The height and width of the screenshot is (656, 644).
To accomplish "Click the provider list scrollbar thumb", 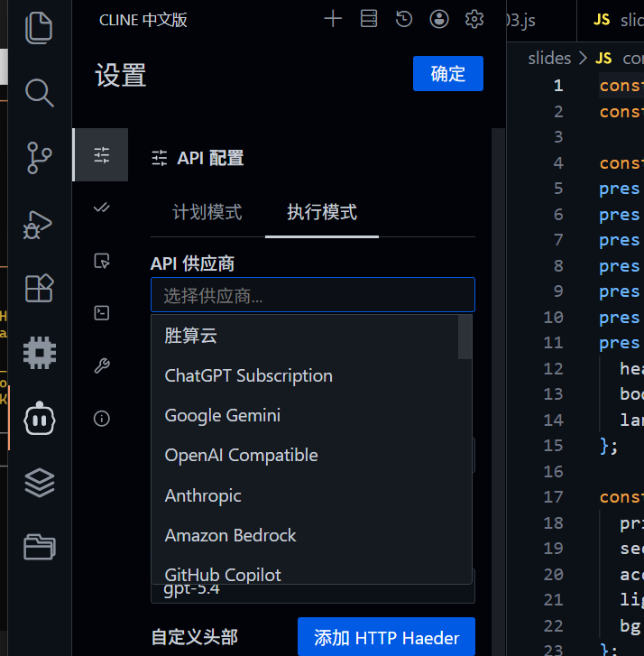I will tap(465, 337).
